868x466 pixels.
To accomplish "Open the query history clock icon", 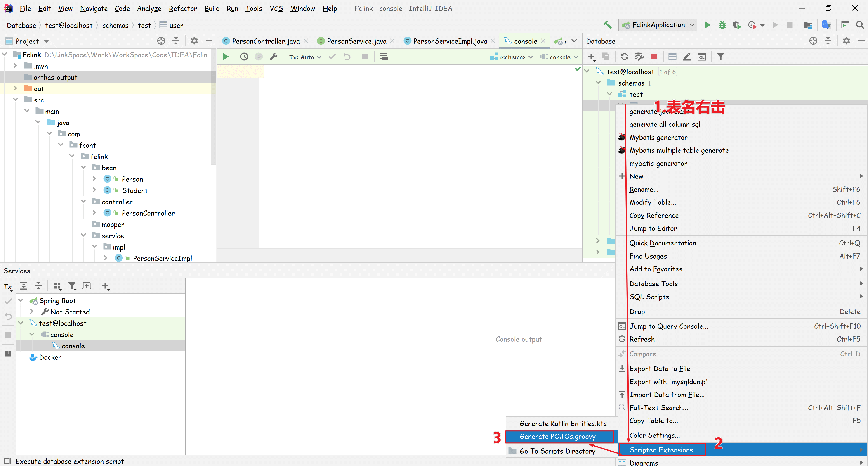I will click(244, 57).
